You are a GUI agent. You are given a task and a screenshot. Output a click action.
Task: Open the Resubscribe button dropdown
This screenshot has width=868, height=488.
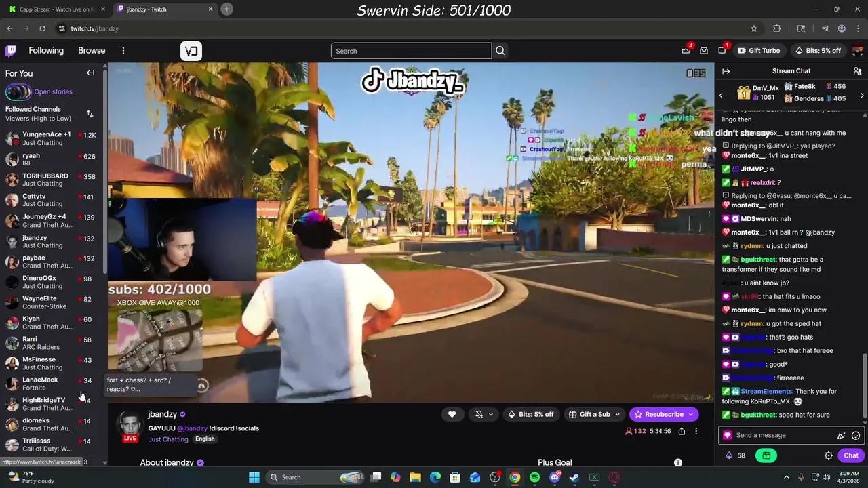coord(691,414)
